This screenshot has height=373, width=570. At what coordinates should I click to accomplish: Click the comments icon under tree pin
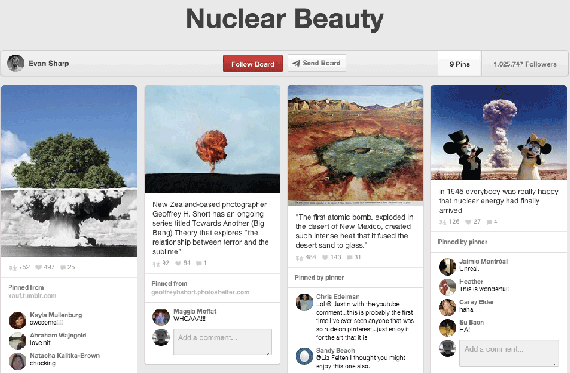63,268
